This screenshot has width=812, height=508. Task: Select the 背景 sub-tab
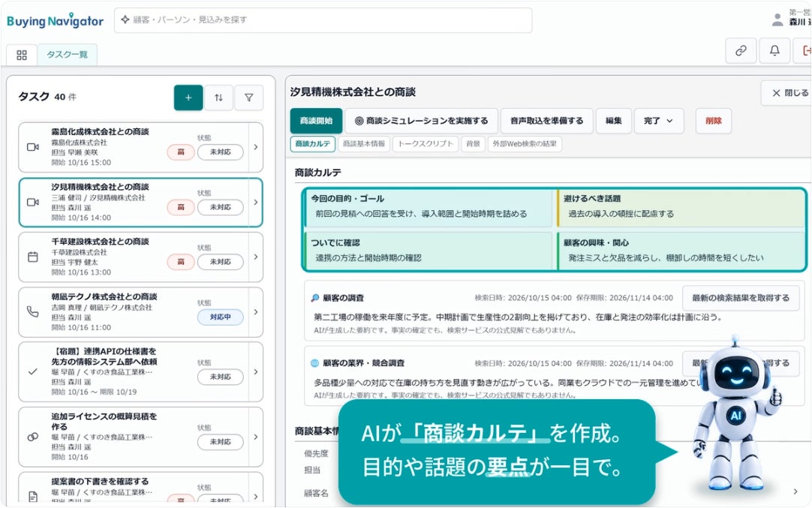tap(473, 144)
